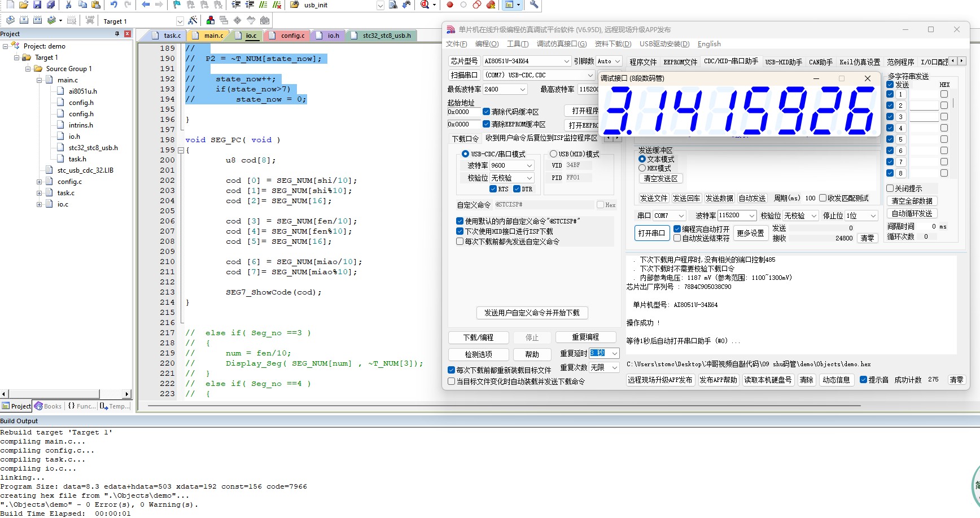Indent the selected lines
This screenshot has height=518, width=980.
click(236, 5)
